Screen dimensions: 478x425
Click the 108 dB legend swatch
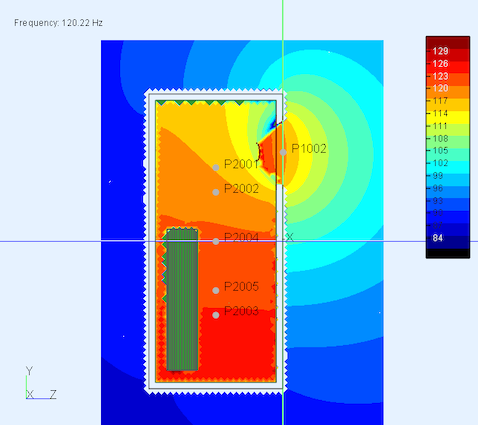point(448,142)
